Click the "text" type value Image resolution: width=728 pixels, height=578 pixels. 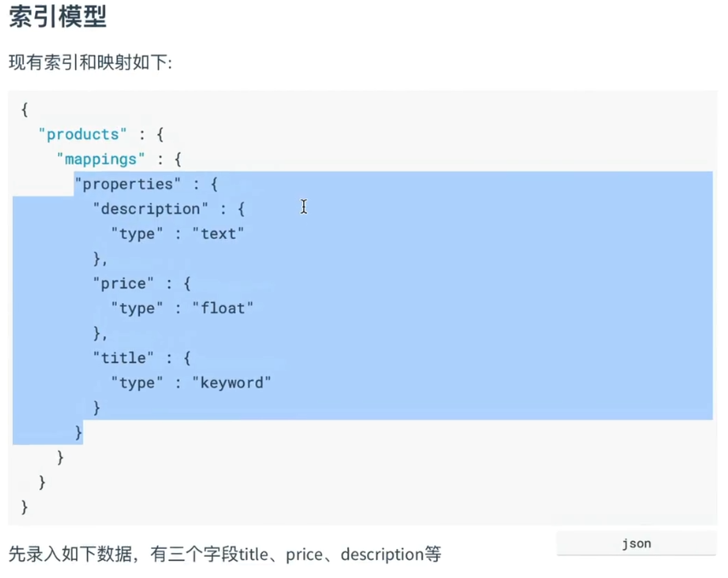click(218, 233)
